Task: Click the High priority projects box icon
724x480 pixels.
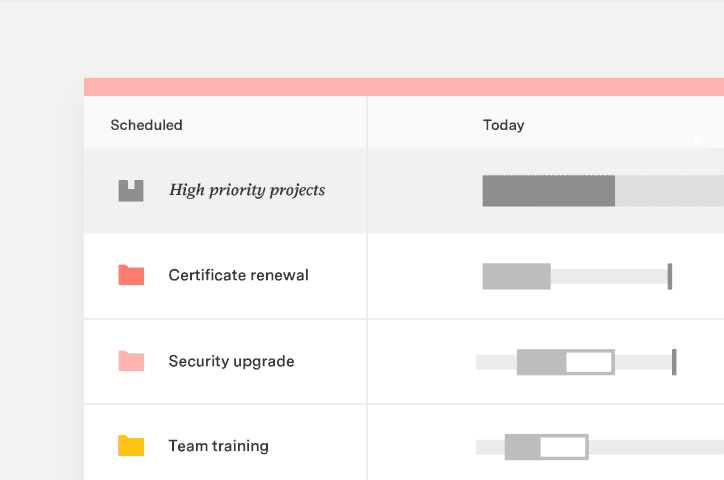Action: click(131, 190)
